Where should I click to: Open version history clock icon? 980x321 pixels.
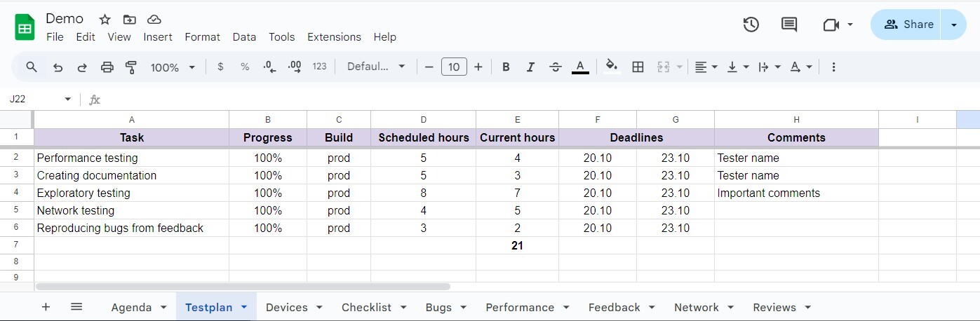(x=751, y=25)
